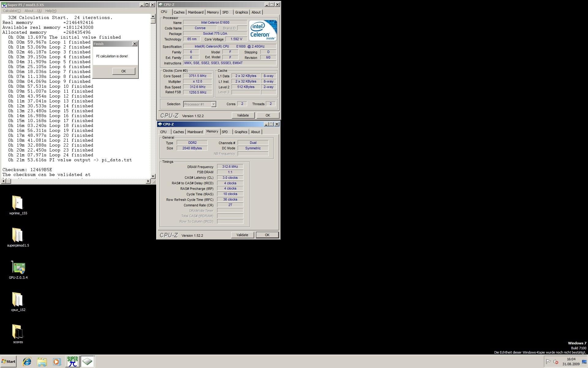Image resolution: width=588 pixels, height=368 pixels.
Task: Launch the GPU-Z.0.3.4 desktop icon
Action: click(18, 270)
